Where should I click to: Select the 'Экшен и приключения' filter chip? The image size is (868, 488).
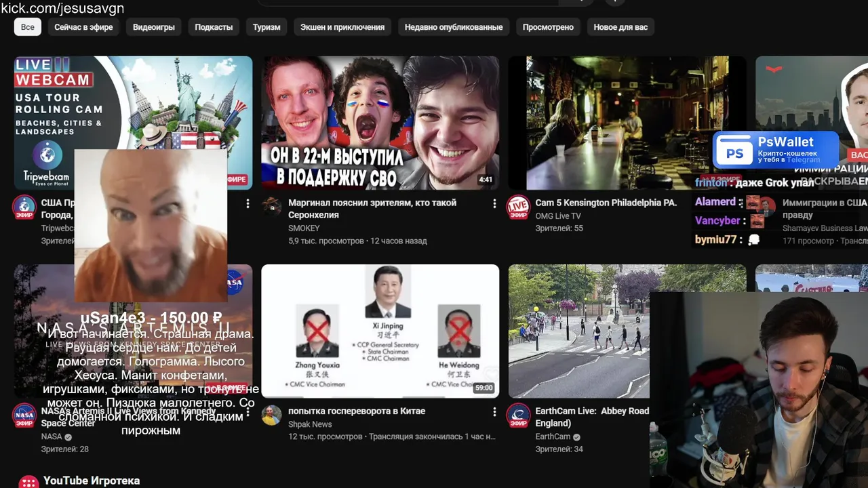pyautogui.click(x=342, y=27)
